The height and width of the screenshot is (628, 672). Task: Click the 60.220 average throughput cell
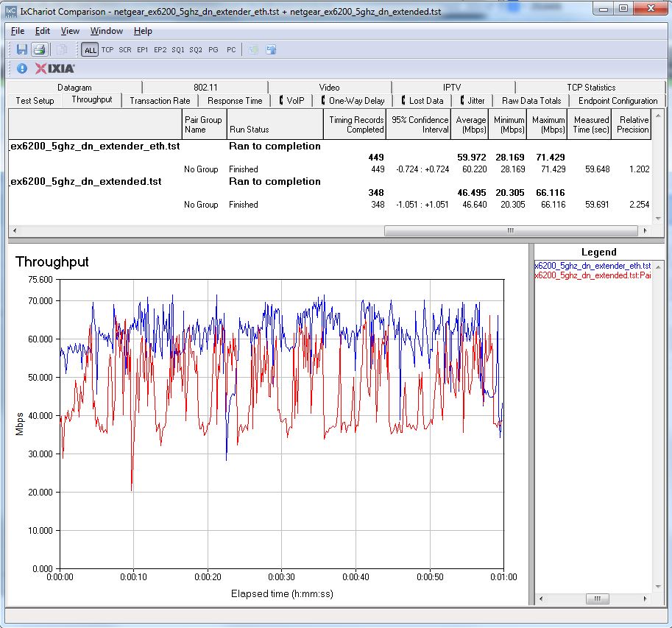(x=474, y=169)
